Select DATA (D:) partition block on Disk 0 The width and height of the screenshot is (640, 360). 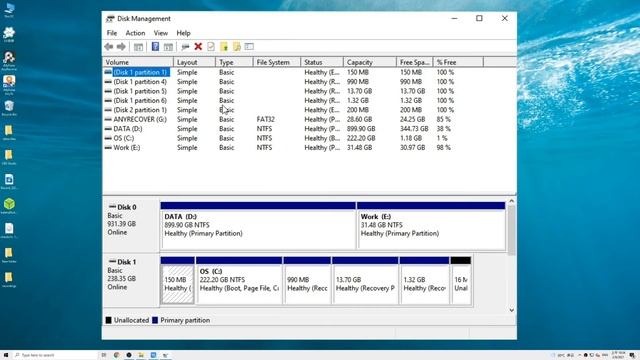(x=258, y=225)
